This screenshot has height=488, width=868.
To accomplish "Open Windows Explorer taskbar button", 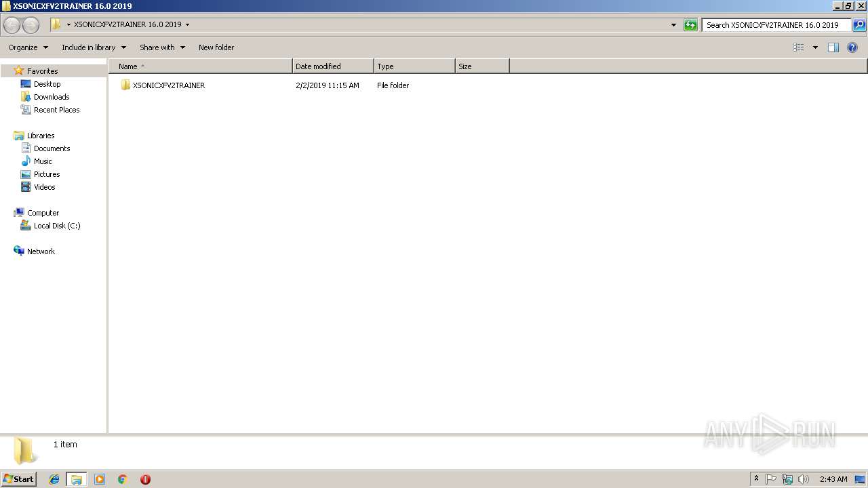I will 77,479.
